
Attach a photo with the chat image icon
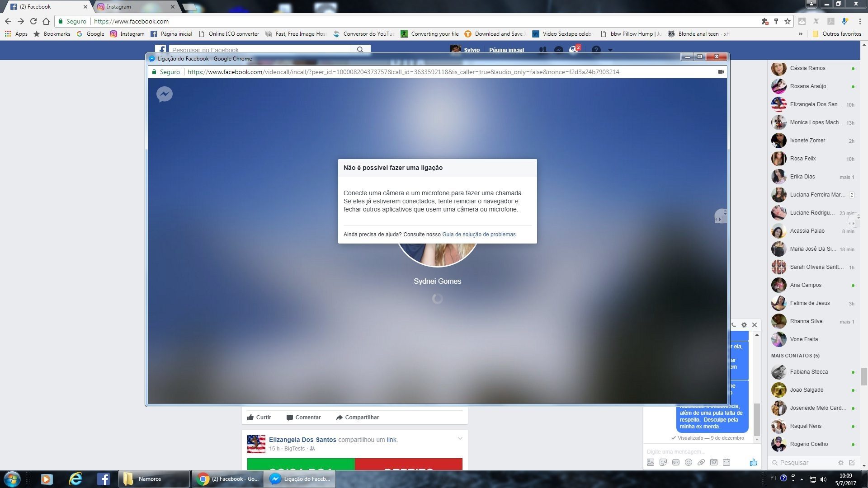(651, 462)
